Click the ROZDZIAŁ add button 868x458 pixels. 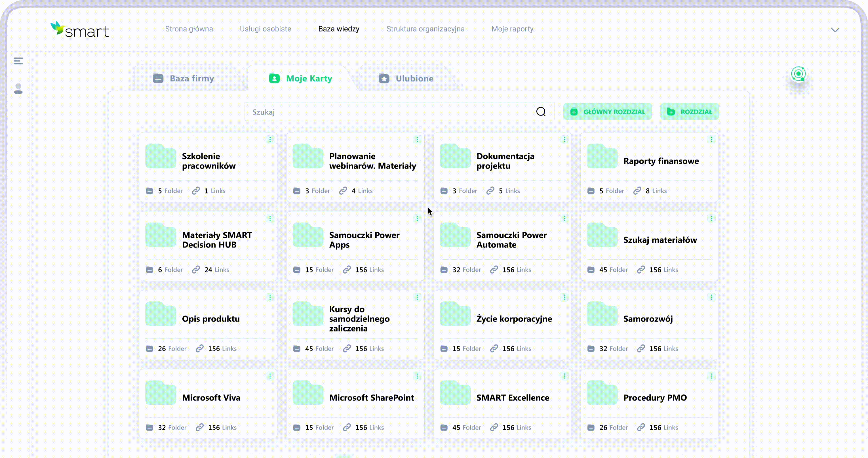(x=689, y=112)
